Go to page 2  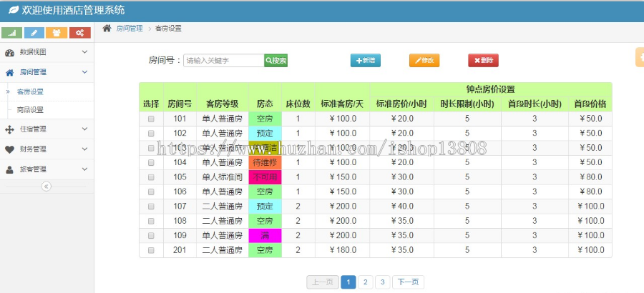[x=366, y=282]
